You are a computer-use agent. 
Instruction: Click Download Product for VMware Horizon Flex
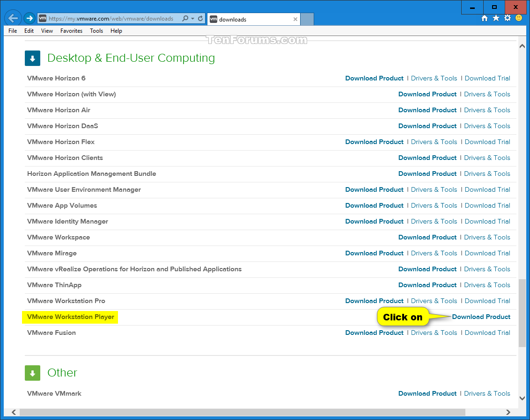[x=374, y=142]
